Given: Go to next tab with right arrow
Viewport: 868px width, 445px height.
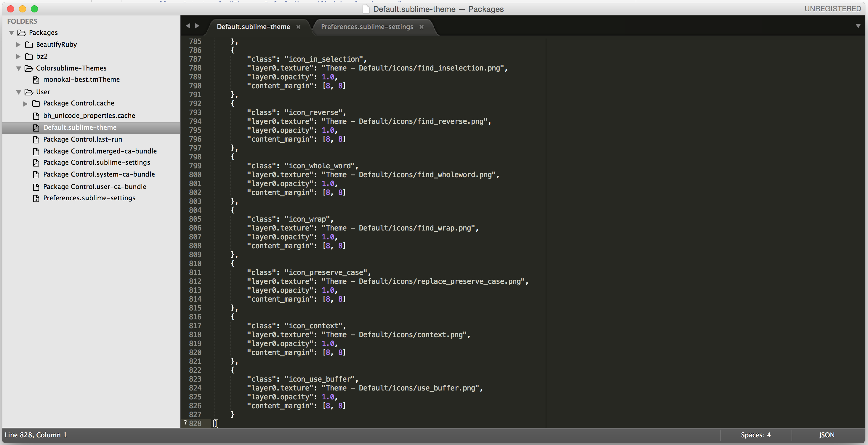Looking at the screenshot, I should tap(198, 26).
